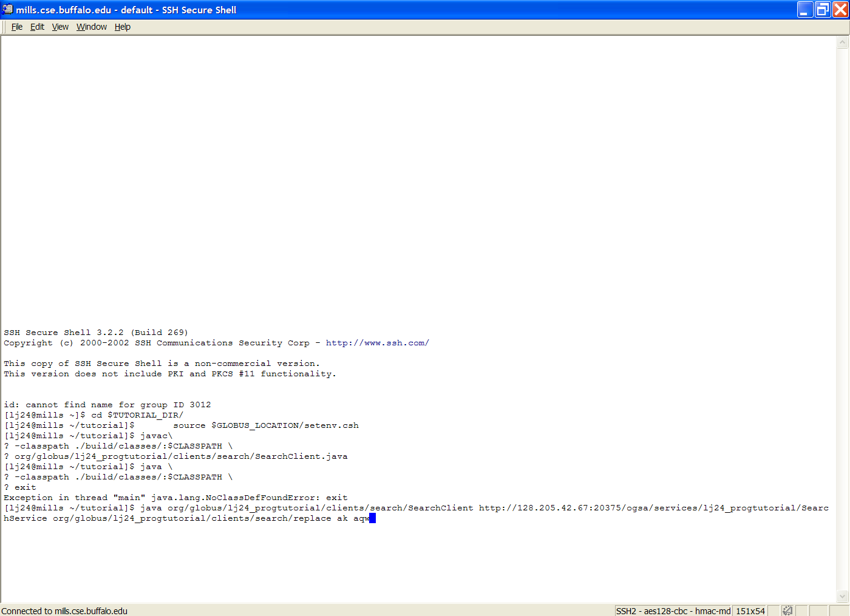
Task: Click the menu bar drag handle grip
Action: (x=5, y=27)
